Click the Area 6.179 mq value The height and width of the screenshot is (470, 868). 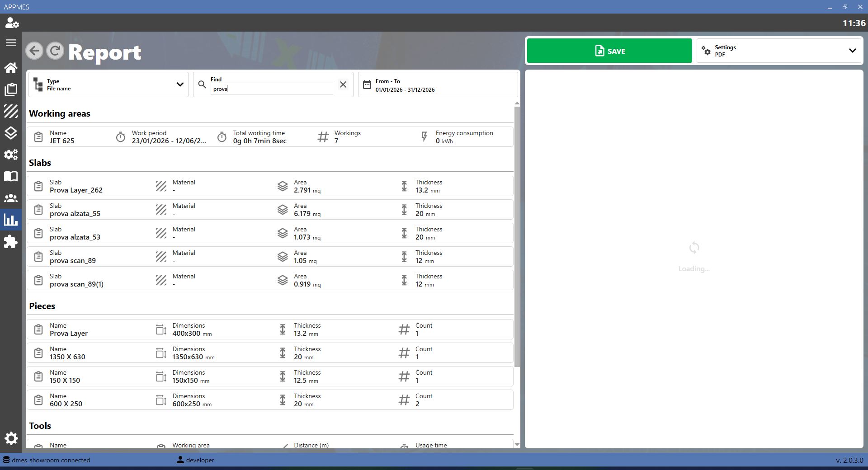pos(307,214)
